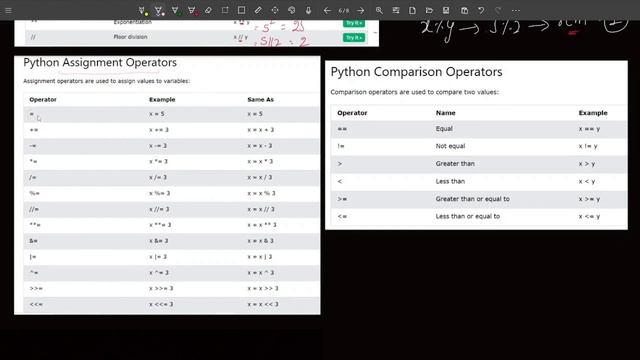Click the 'x -= 3' example cell
This screenshot has height=360, width=640.
click(x=158, y=146)
